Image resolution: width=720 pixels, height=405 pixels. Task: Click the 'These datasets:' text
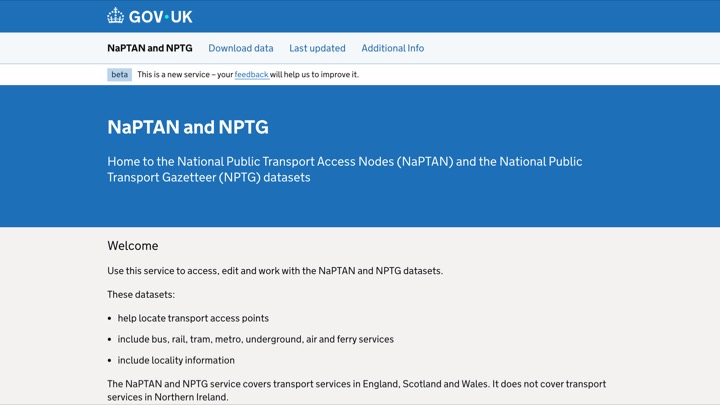tap(141, 294)
